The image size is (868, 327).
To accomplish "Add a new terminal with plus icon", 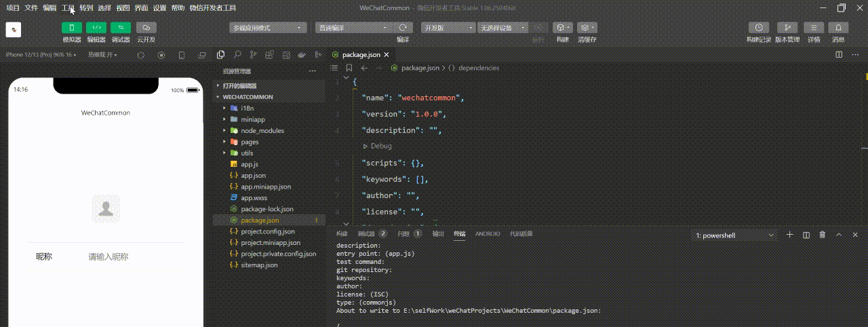I will 789,235.
